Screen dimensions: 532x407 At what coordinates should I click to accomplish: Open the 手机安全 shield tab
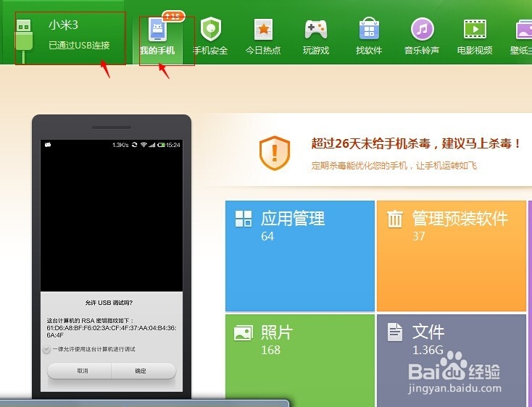(x=210, y=37)
